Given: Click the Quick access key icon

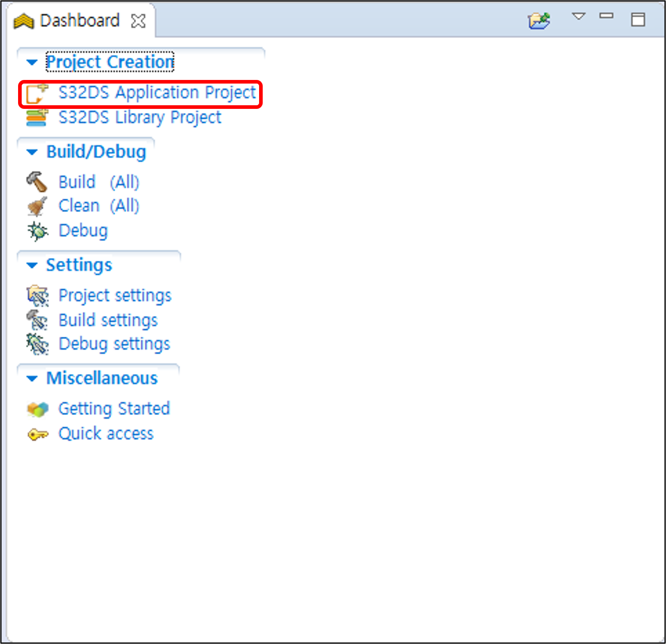Looking at the screenshot, I should tap(38, 434).
